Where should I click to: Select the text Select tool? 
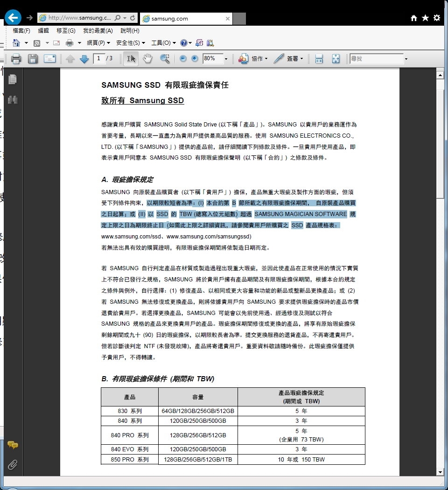point(131,59)
